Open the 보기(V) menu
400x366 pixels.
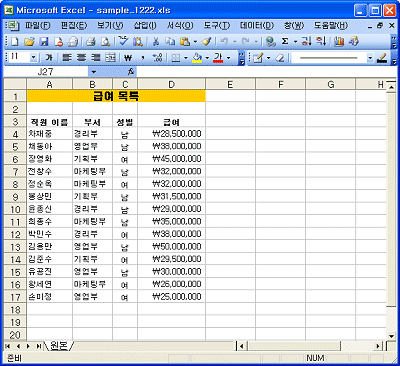(x=110, y=25)
